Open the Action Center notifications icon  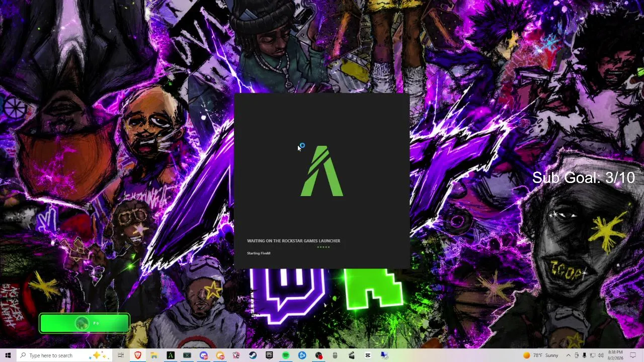pyautogui.click(x=633, y=355)
